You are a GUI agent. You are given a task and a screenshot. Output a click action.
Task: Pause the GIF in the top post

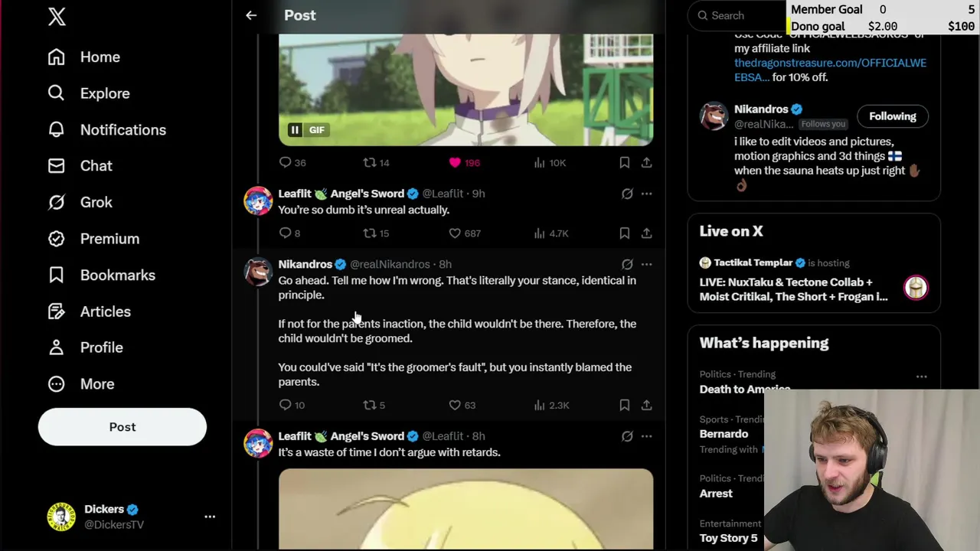pos(295,130)
